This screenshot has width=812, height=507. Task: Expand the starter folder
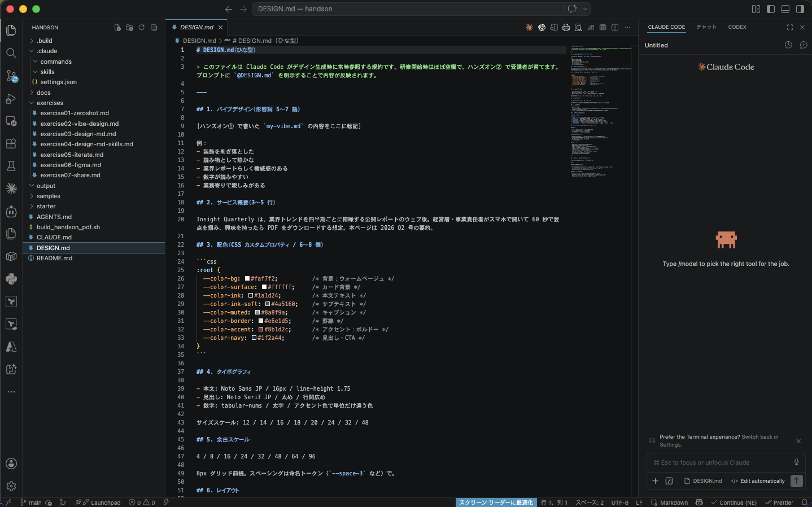[x=94, y=206]
